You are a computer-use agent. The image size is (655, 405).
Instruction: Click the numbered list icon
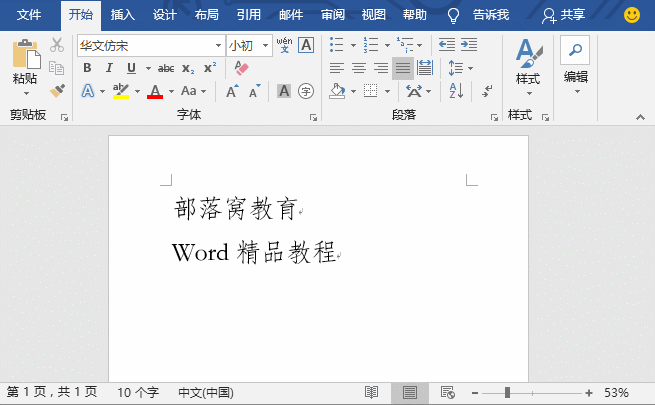(371, 45)
